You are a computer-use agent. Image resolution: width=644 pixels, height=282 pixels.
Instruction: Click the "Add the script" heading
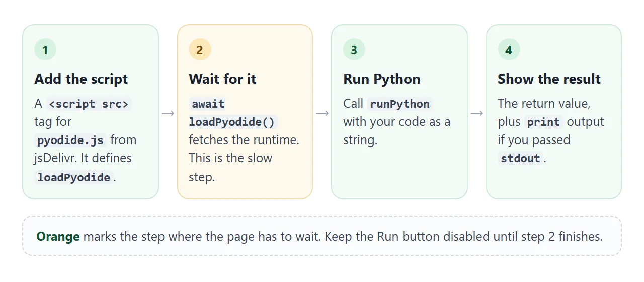[81, 79]
